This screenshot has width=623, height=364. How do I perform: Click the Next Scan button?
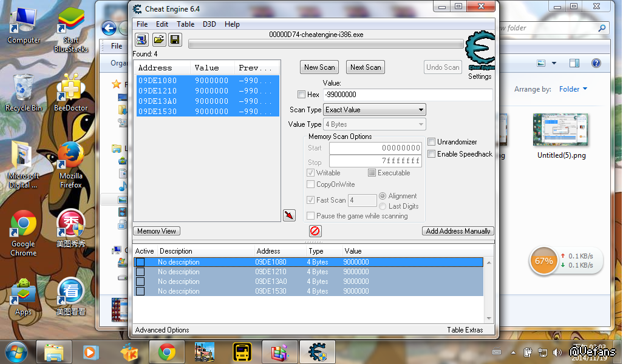pyautogui.click(x=366, y=67)
